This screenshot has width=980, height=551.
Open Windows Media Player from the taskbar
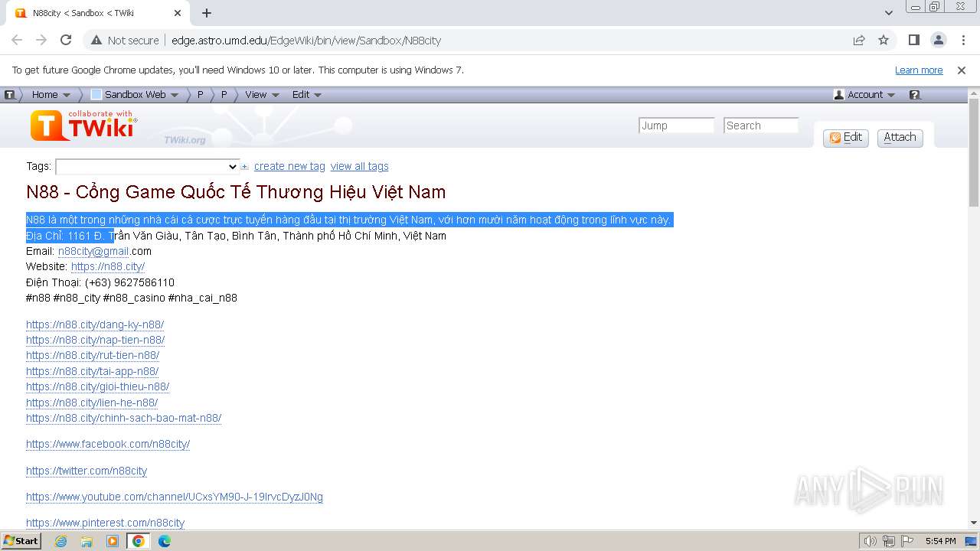113,541
